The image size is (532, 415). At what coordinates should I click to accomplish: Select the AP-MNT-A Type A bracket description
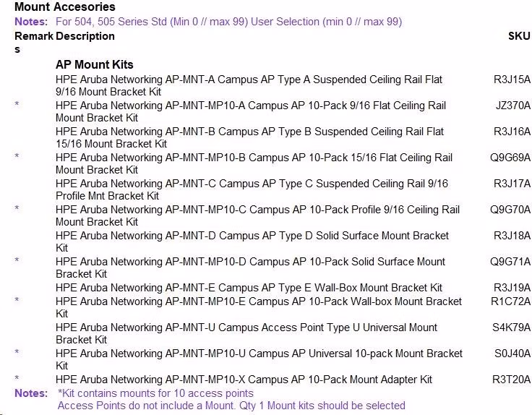click(249, 85)
